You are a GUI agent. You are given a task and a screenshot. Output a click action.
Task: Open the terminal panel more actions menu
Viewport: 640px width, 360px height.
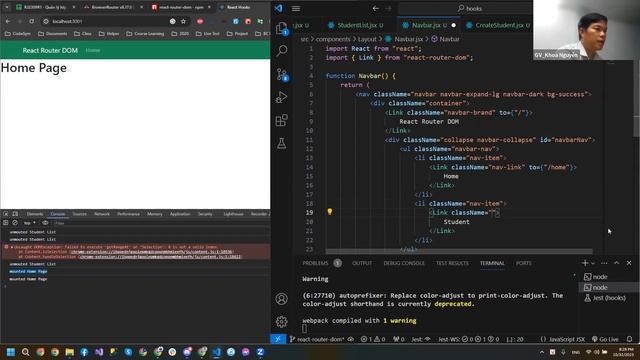pyautogui.click(x=604, y=263)
